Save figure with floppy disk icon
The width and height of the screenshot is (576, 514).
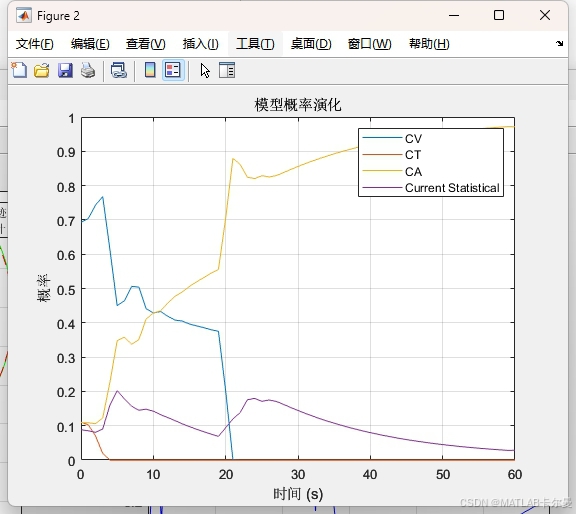click(65, 70)
